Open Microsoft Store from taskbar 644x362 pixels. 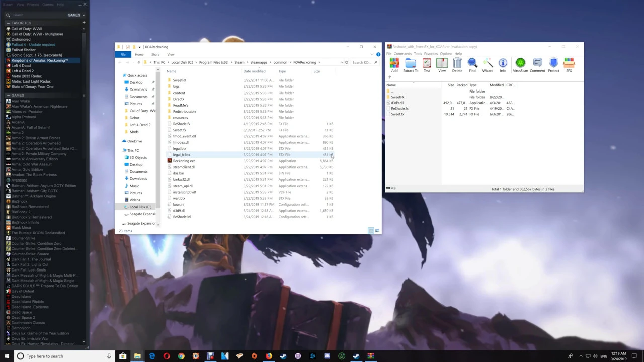click(123, 356)
